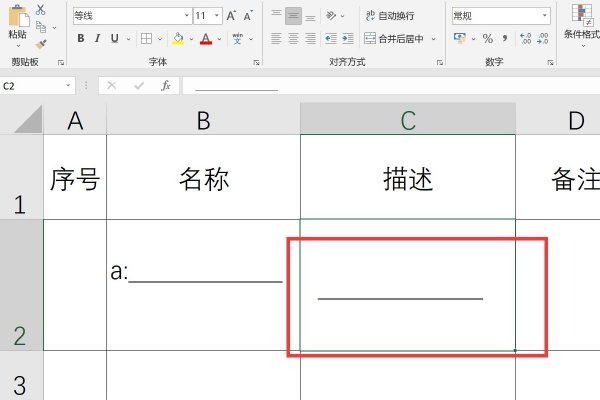Select row 1 header
The width and height of the screenshot is (600, 400).
click(x=21, y=177)
